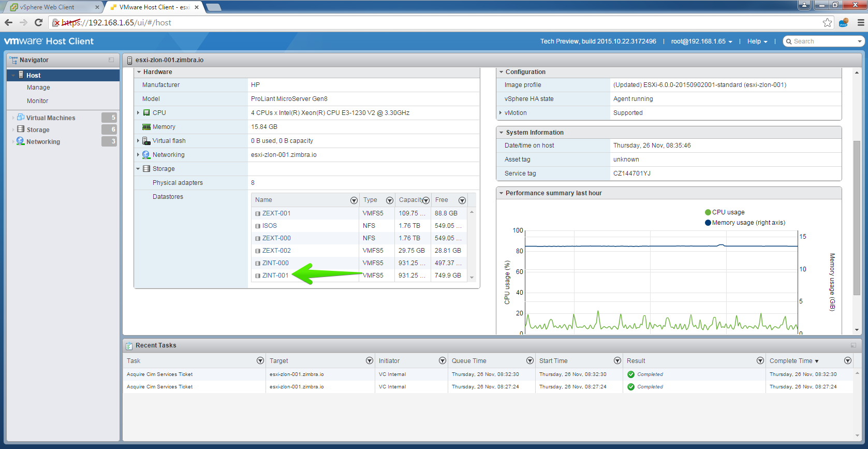Click the datastore icon beside ISOS
Image resolution: width=868 pixels, height=449 pixels.
258,226
